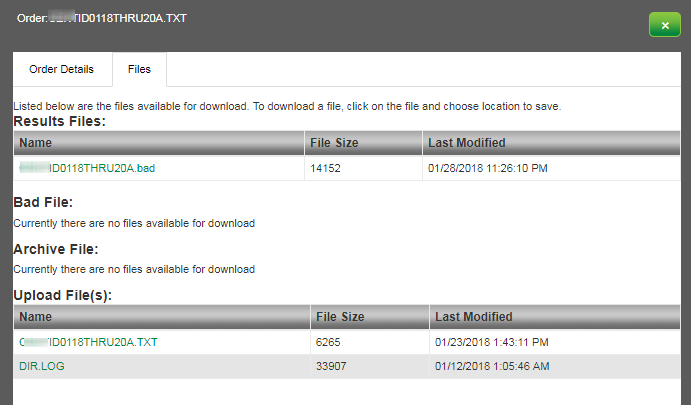Click the Upload File(s) section heading
The image size is (691, 405).
[63, 295]
